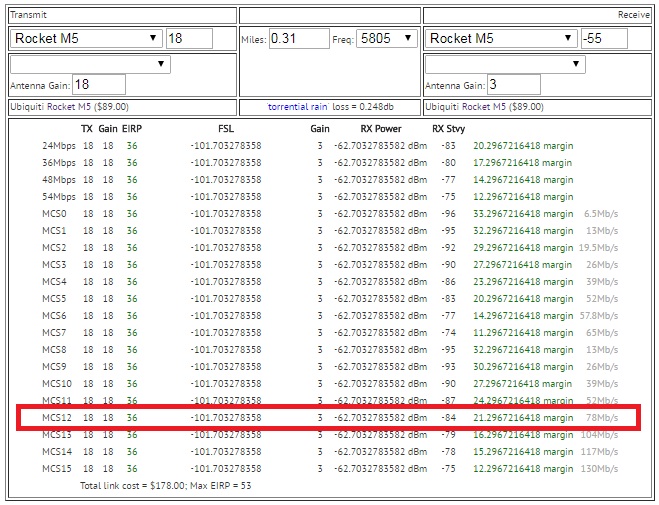Click the MCS9 row label
This screenshot has width=659, height=505.
pyautogui.click(x=54, y=367)
